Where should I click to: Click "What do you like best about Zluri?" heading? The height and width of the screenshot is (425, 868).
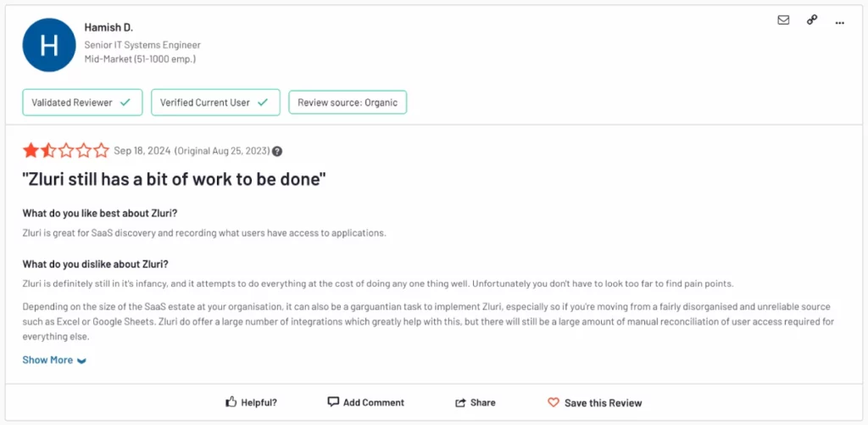[100, 213]
